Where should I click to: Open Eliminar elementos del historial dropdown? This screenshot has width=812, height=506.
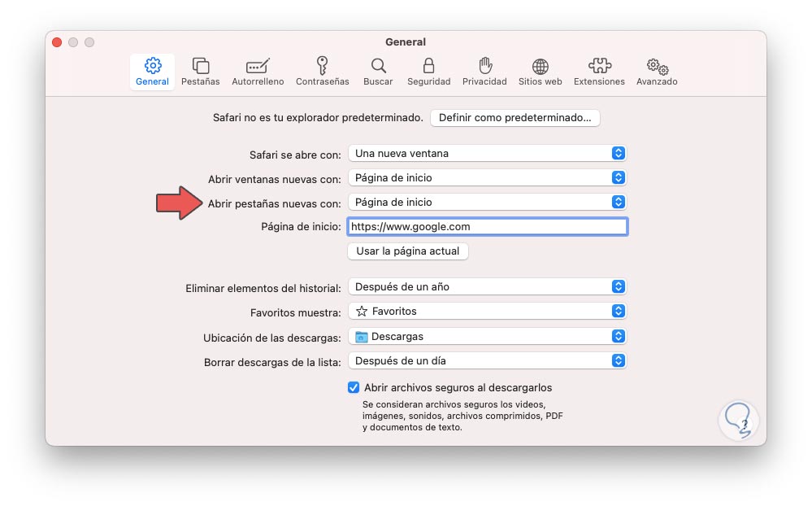(x=488, y=286)
